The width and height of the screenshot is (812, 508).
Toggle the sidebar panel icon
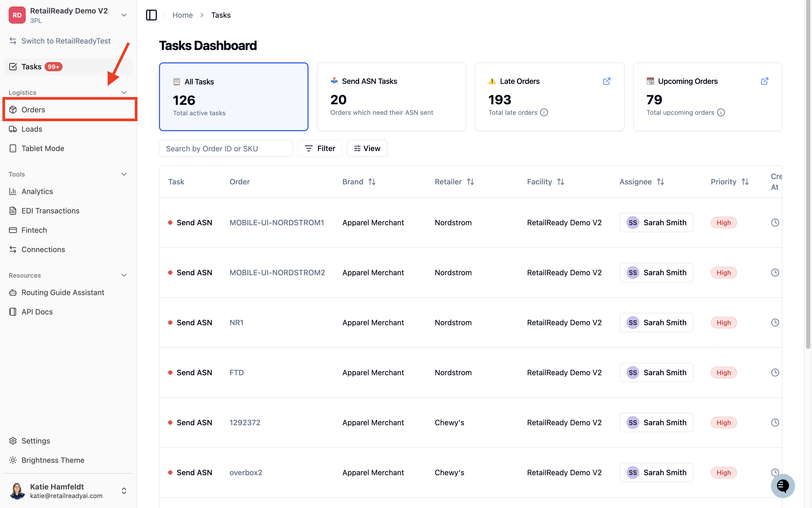tap(151, 15)
